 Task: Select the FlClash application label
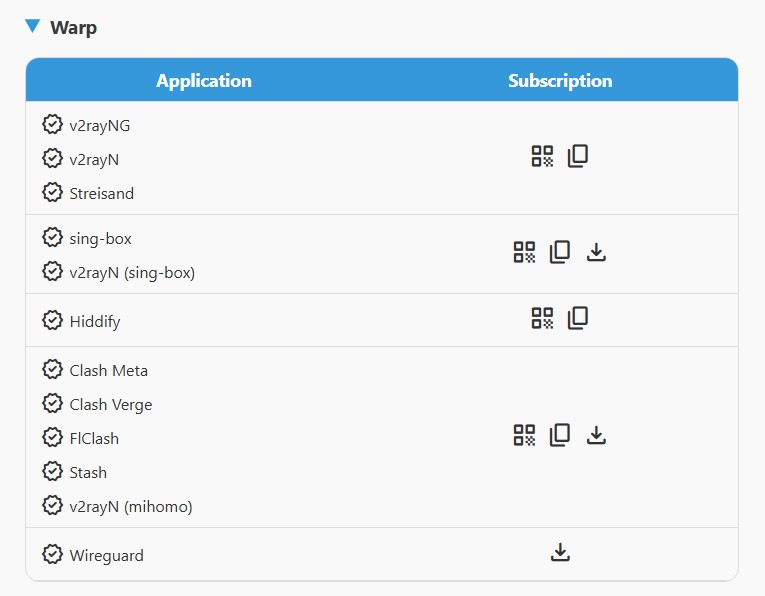click(x=94, y=438)
